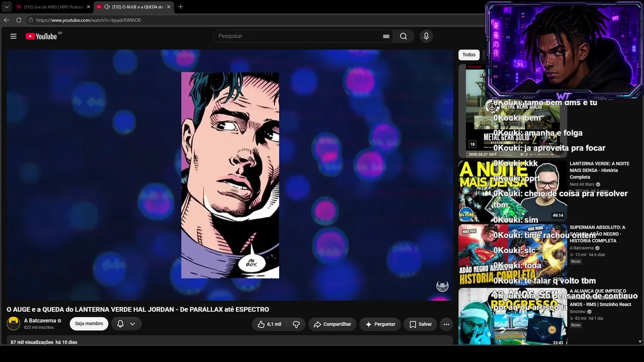
Task: Open more actions three-dot menu
Action: point(446,324)
